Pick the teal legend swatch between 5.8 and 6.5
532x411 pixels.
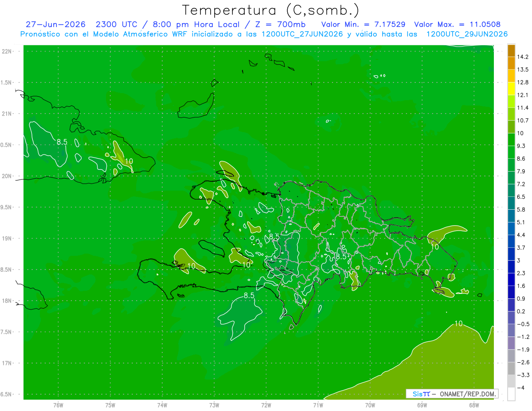(511, 203)
